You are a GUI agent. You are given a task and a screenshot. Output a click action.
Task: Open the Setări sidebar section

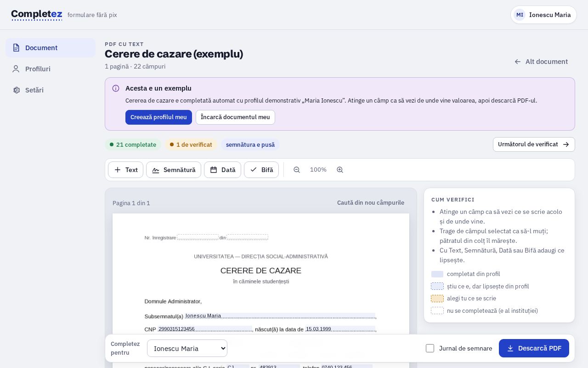pyautogui.click(x=51, y=90)
